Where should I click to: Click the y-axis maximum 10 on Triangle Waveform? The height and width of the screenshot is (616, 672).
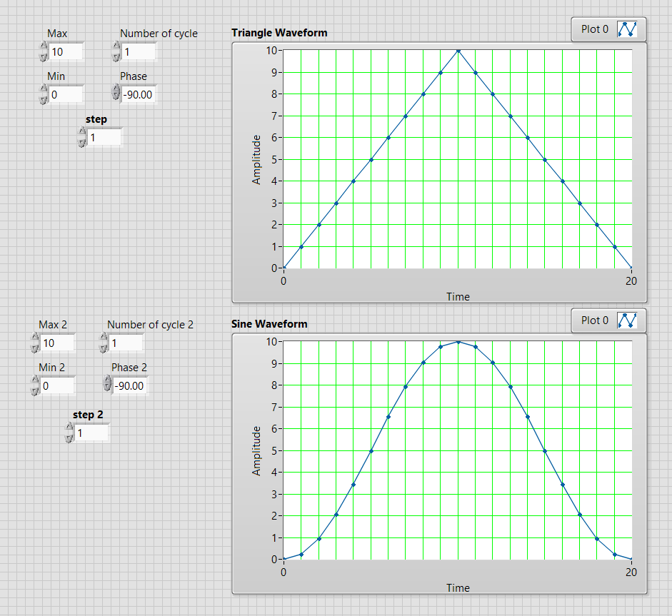[x=271, y=51]
